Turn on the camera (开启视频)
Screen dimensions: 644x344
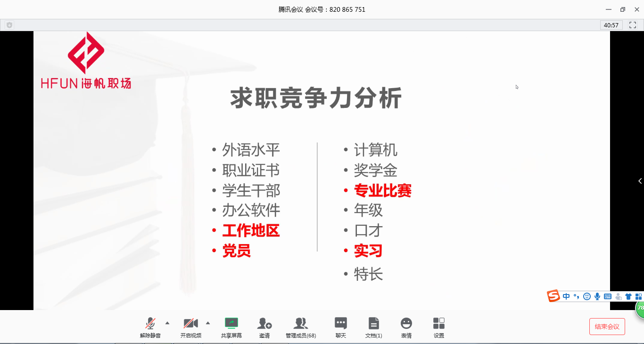(190, 324)
